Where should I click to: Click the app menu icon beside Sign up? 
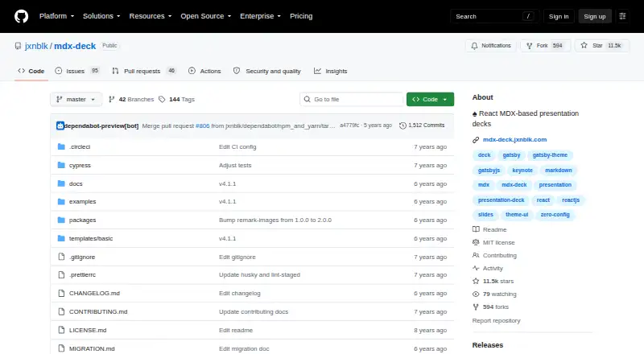(x=622, y=16)
